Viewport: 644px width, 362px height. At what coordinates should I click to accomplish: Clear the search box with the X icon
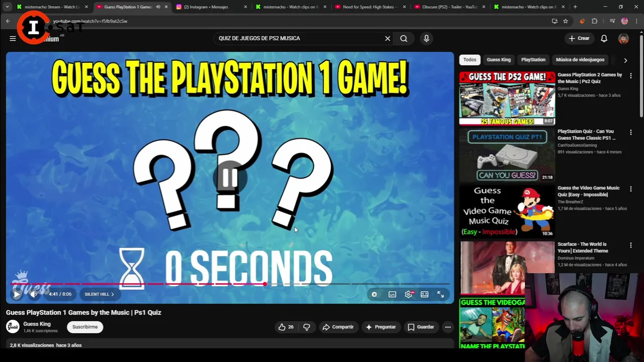[387, 38]
